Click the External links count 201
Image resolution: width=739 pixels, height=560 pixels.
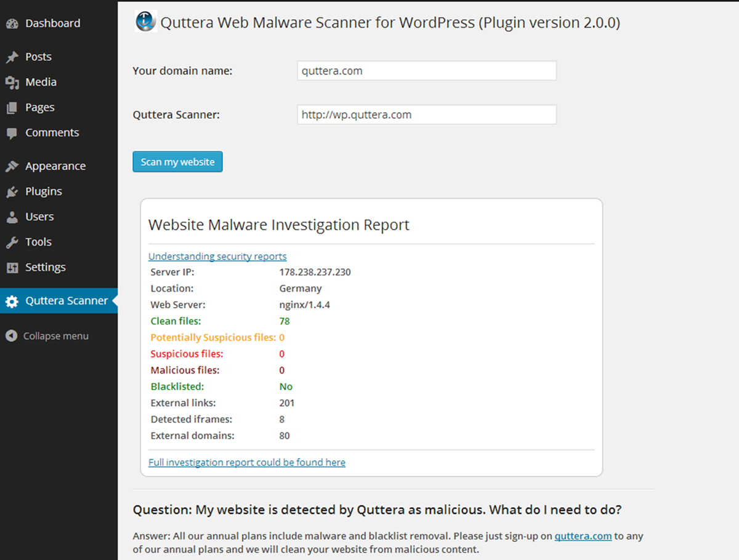287,403
